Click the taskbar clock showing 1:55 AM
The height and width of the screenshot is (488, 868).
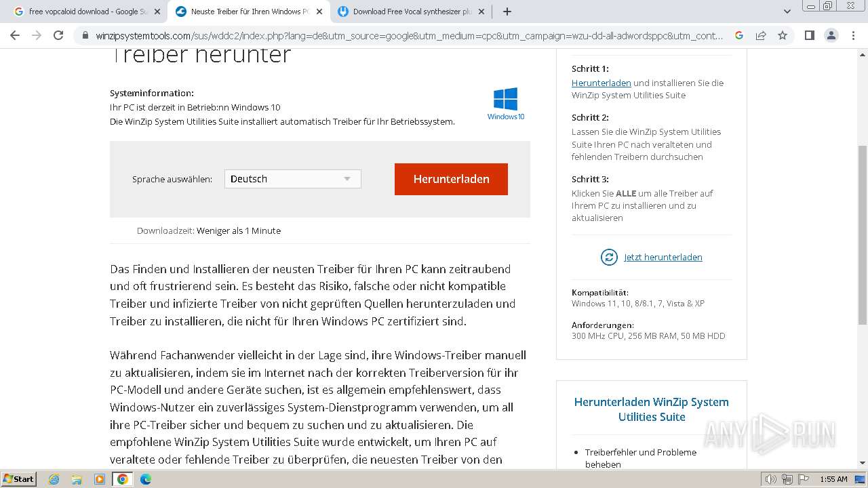[833, 479]
